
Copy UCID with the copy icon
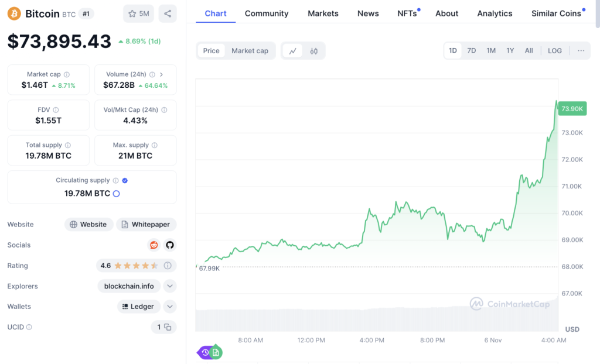[x=168, y=327]
